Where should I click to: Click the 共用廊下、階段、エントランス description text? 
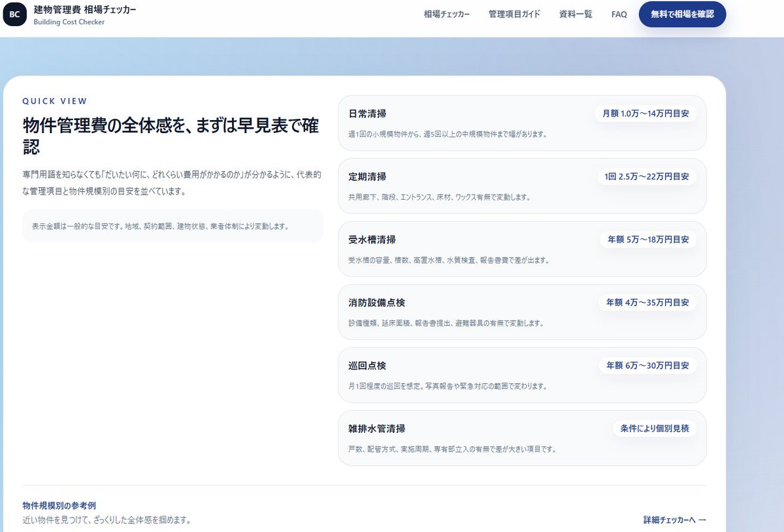pyautogui.click(x=439, y=197)
